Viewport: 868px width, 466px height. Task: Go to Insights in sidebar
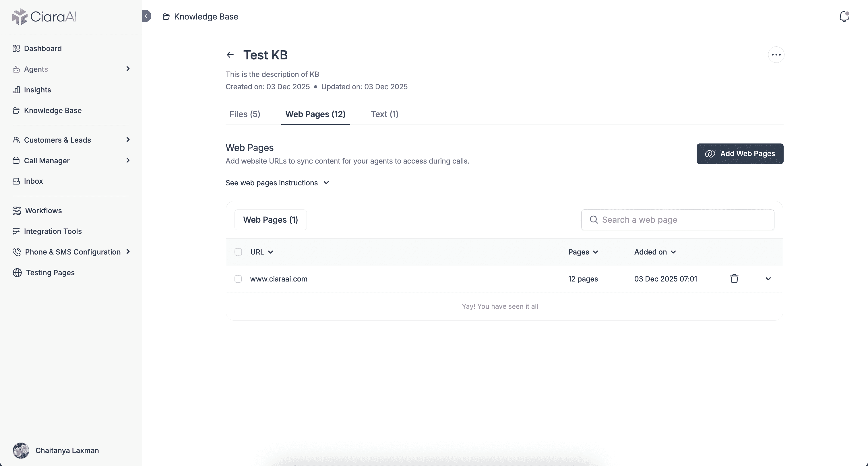click(37, 90)
